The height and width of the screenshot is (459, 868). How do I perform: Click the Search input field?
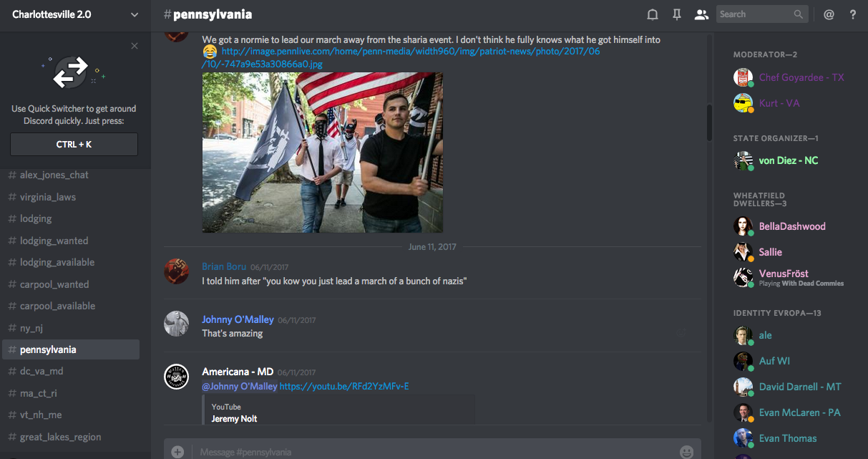tap(754, 14)
